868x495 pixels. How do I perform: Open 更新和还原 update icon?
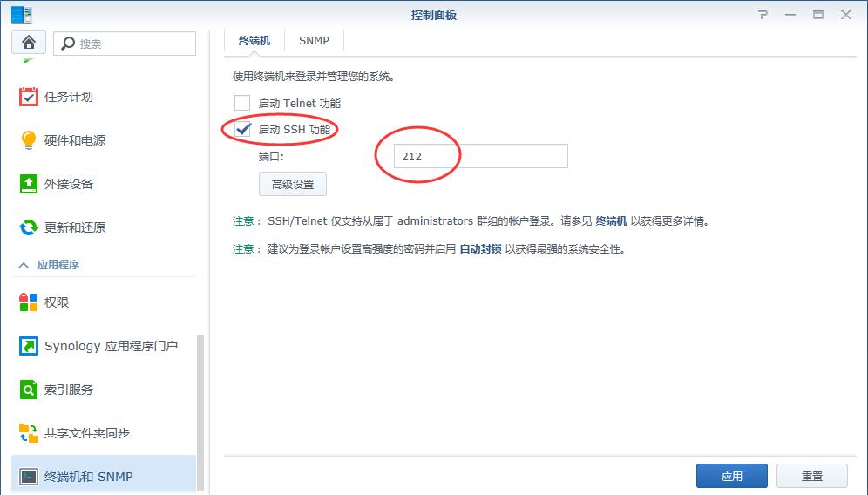(29, 227)
